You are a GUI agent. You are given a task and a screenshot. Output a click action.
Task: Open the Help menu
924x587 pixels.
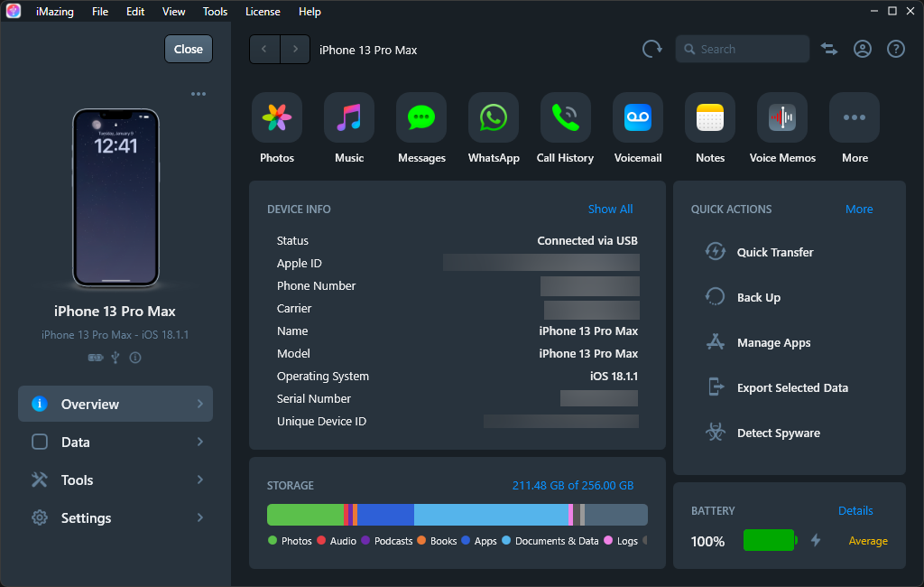(x=310, y=11)
